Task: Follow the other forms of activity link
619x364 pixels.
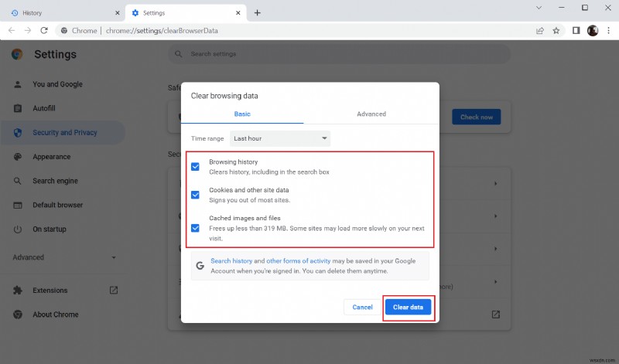Action: click(299, 260)
